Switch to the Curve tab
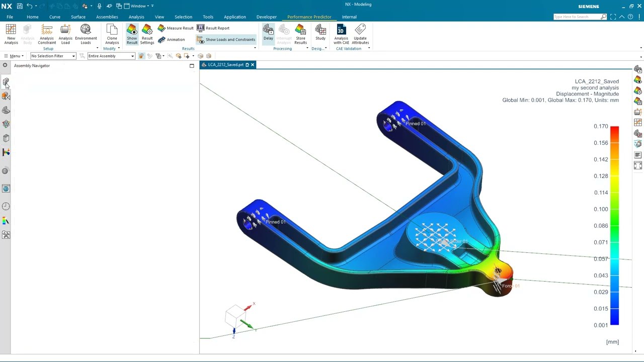644x362 pixels. (55, 17)
